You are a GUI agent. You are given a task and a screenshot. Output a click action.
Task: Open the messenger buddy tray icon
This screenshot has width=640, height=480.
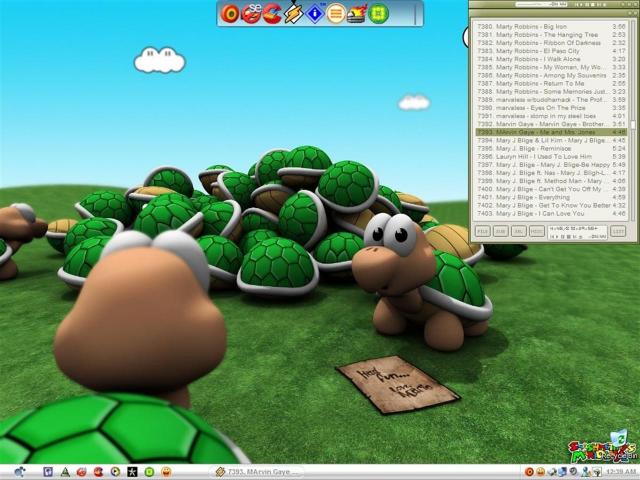pos(585,472)
